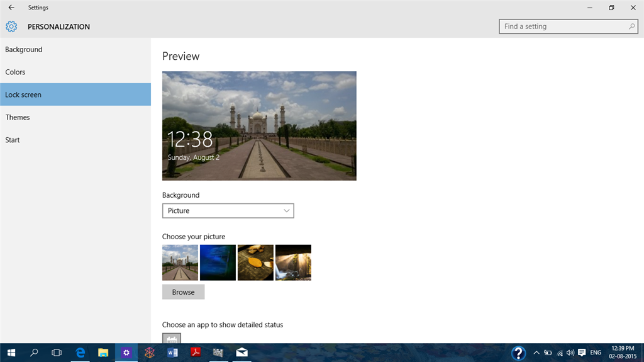Viewport: 644px width, 362px height.
Task: Open the Start settings section
Action: pyautogui.click(x=75, y=140)
